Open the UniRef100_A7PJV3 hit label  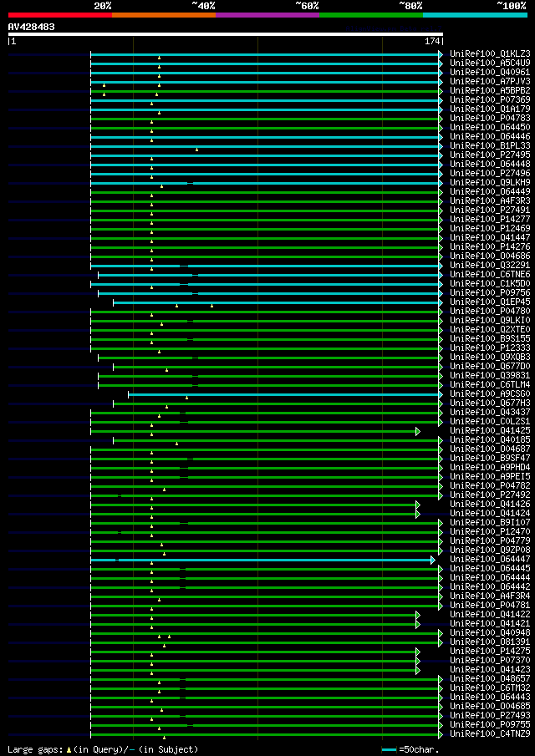pos(490,81)
